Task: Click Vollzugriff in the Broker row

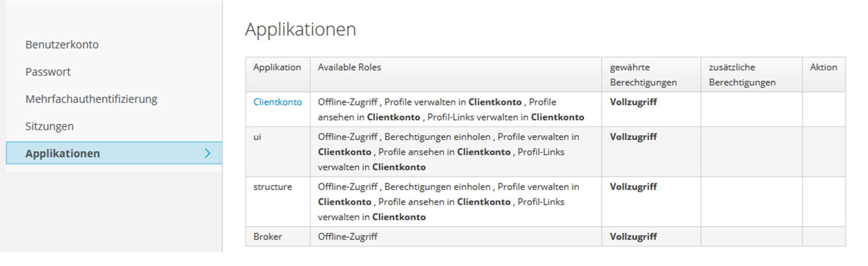Action: click(x=633, y=237)
